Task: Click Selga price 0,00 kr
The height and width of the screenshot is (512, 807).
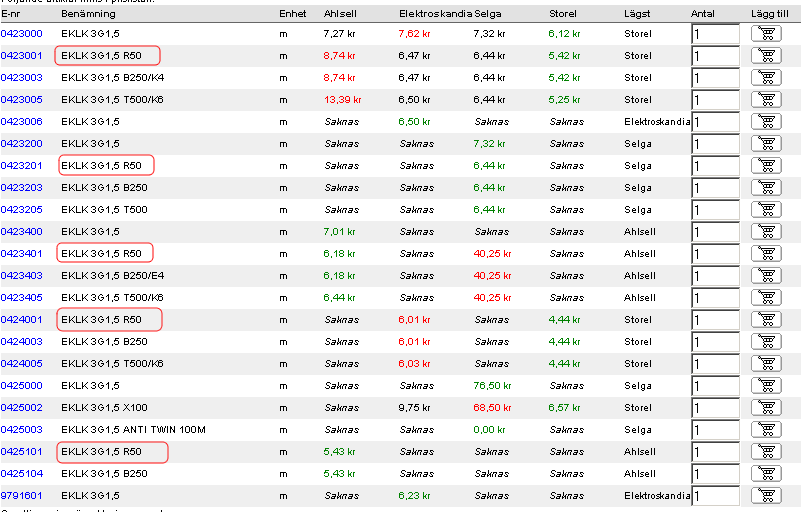Action: pyautogui.click(x=489, y=430)
